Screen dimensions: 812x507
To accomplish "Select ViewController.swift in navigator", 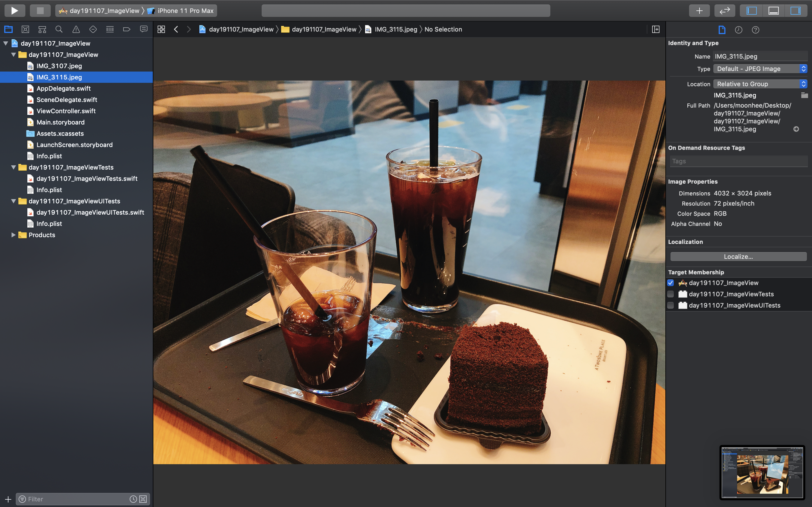I will (x=66, y=111).
